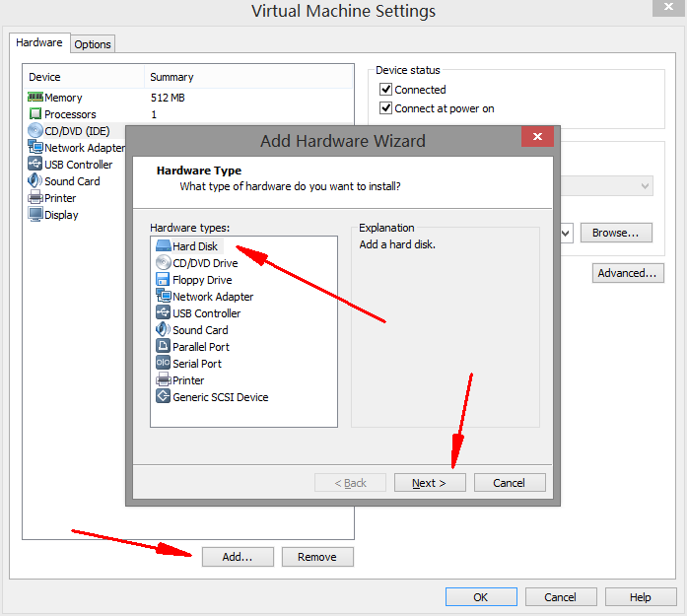Screen dimensions: 687x616
Task: Click the Processors icon in device list
Action: tap(35, 114)
